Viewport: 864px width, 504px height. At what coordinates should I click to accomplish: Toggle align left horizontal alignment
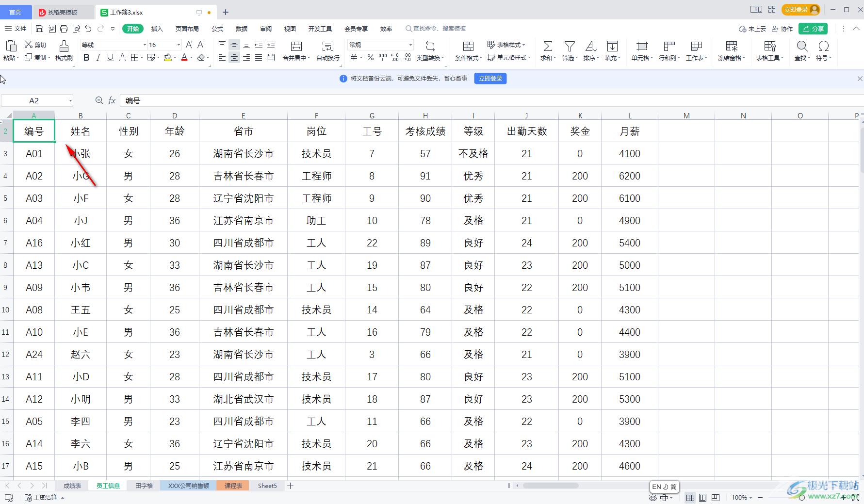(x=222, y=58)
